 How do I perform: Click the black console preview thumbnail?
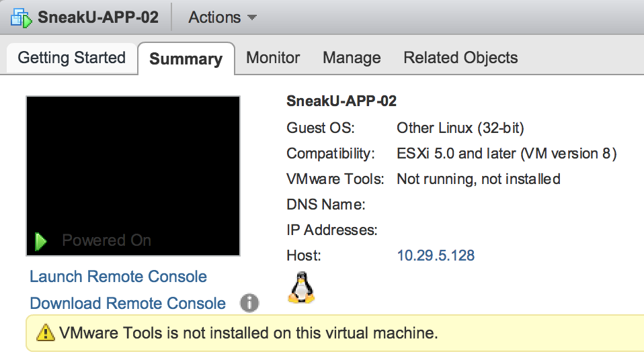point(133,176)
